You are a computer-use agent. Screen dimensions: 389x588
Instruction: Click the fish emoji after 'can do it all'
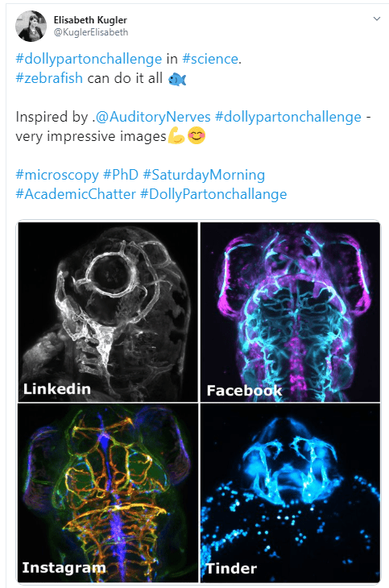click(x=177, y=79)
